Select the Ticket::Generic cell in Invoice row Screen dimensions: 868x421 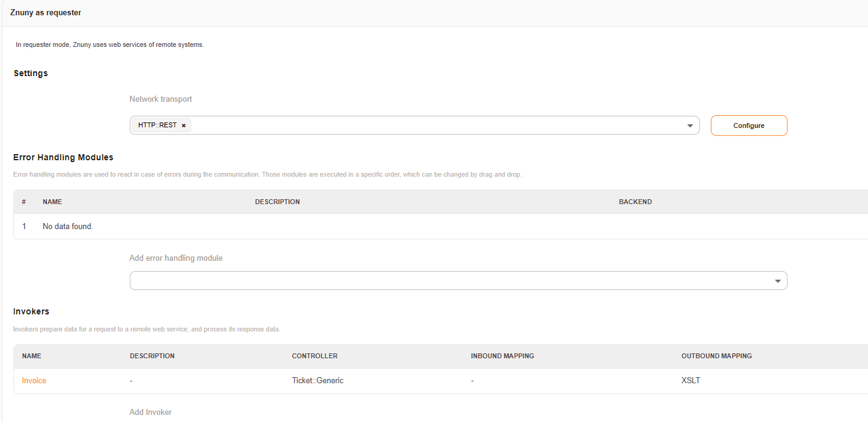pyautogui.click(x=317, y=381)
